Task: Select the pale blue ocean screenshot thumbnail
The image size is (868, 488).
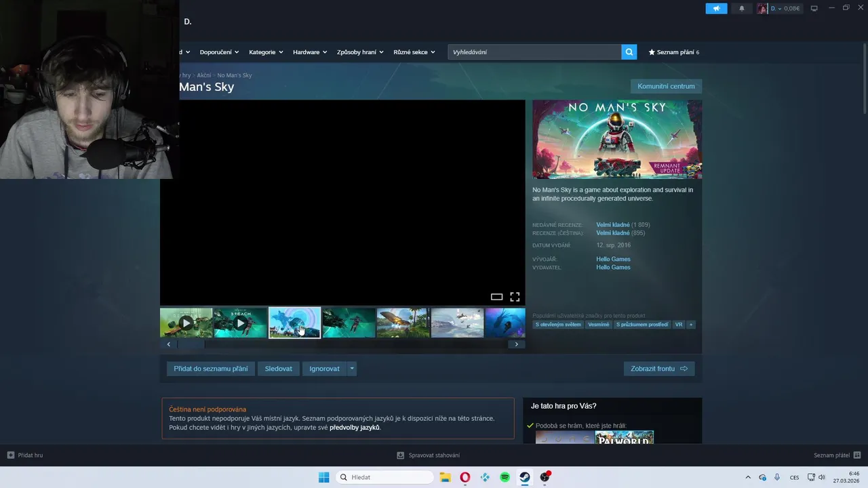Action: (457, 323)
